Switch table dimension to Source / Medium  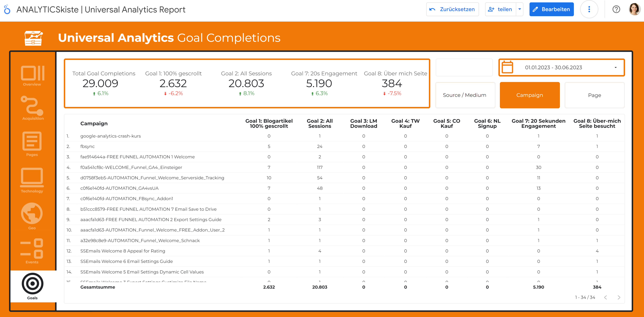pyautogui.click(x=465, y=95)
